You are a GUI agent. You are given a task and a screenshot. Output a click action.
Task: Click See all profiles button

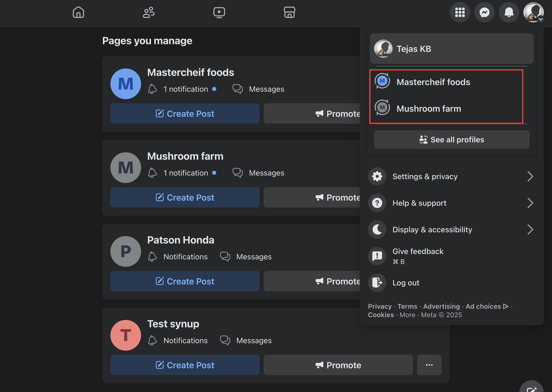click(x=452, y=140)
